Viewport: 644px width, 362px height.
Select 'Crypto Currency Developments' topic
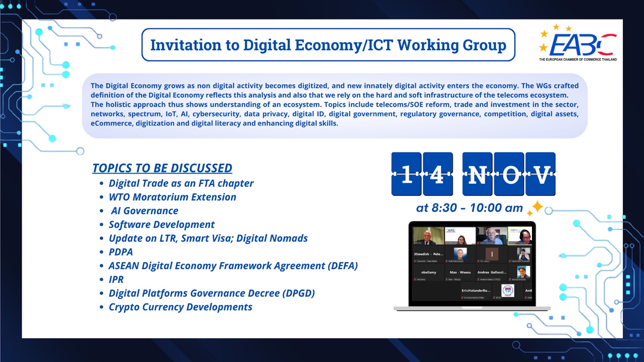click(180, 307)
